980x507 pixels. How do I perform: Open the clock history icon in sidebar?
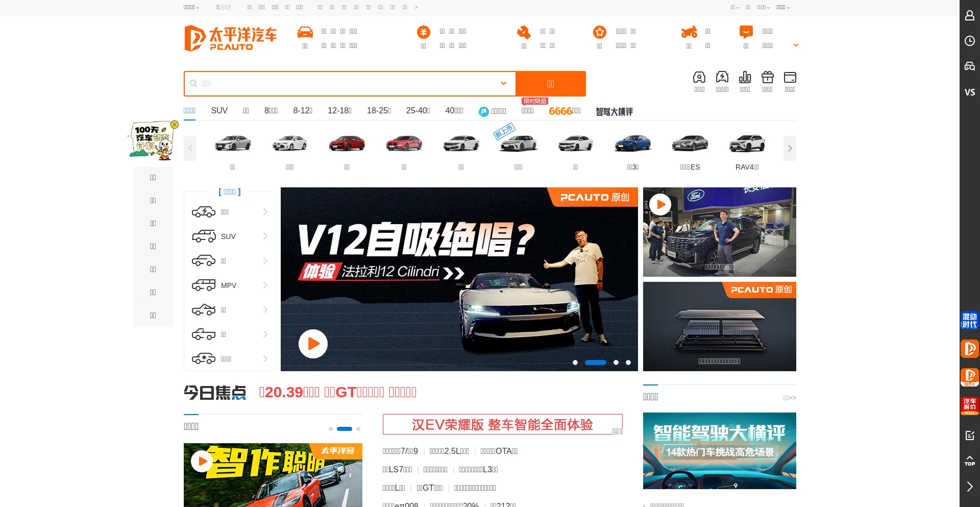click(970, 41)
